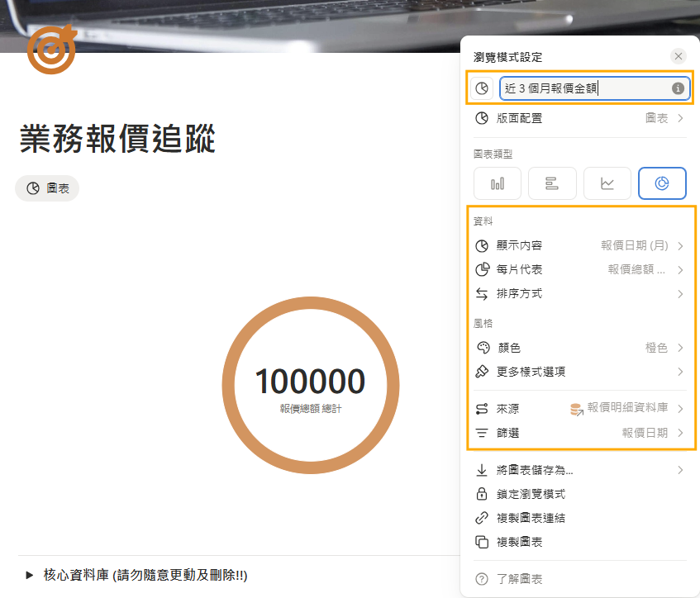Click the view name text field
The height and width of the screenshot is (598, 700).
[583, 88]
